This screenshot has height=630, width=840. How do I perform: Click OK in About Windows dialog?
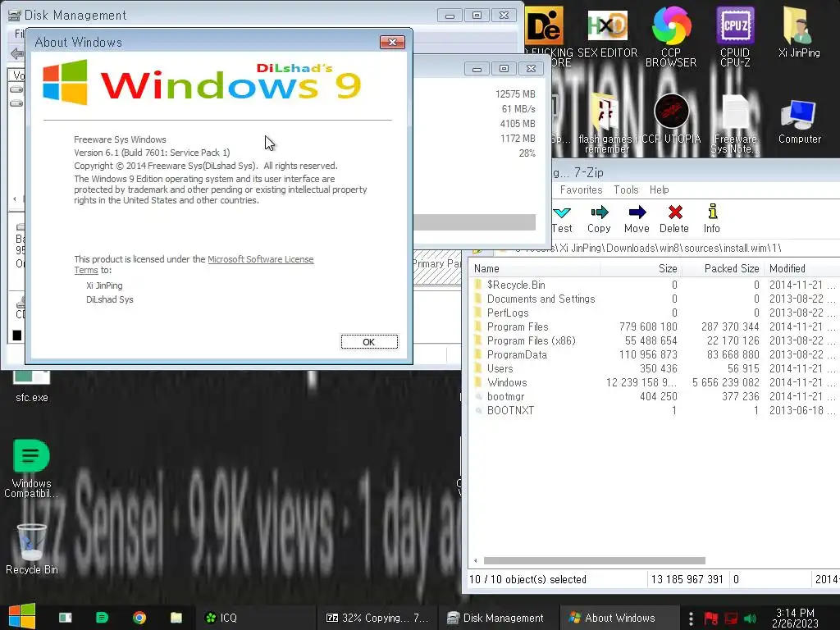(x=369, y=342)
